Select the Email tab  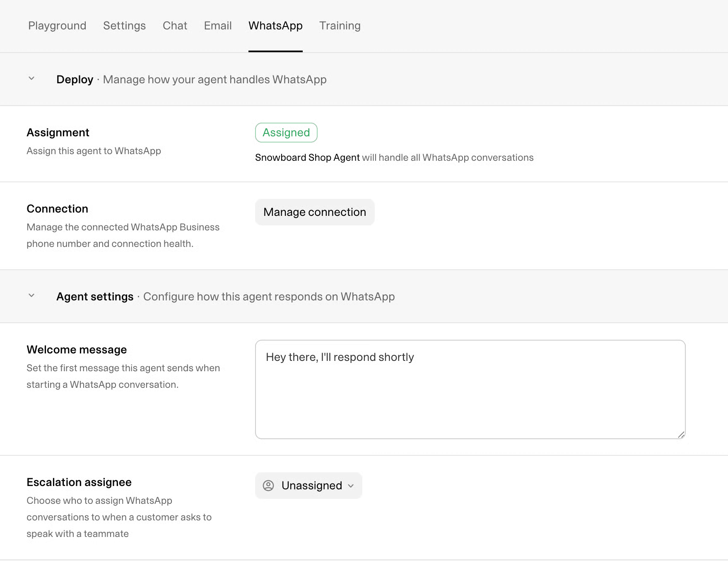[x=218, y=26]
